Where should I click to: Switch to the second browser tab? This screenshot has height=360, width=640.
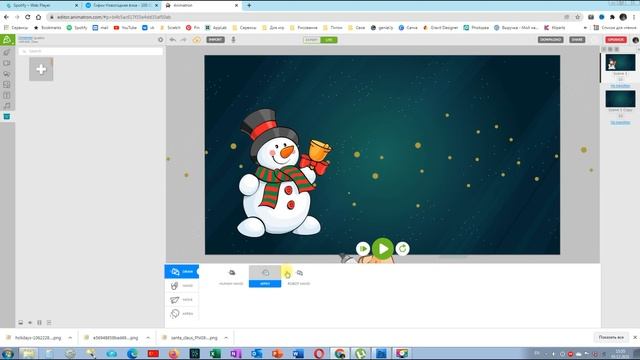tap(121, 5)
